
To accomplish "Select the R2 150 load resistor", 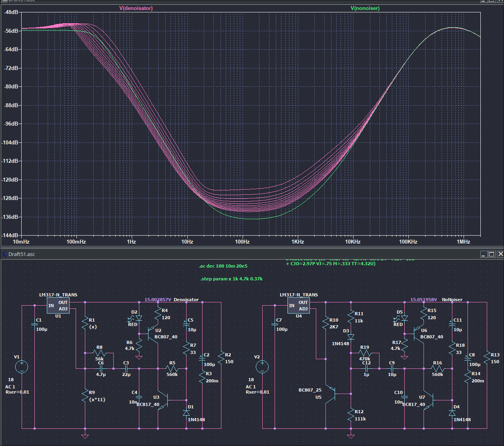I will (x=221, y=358).
